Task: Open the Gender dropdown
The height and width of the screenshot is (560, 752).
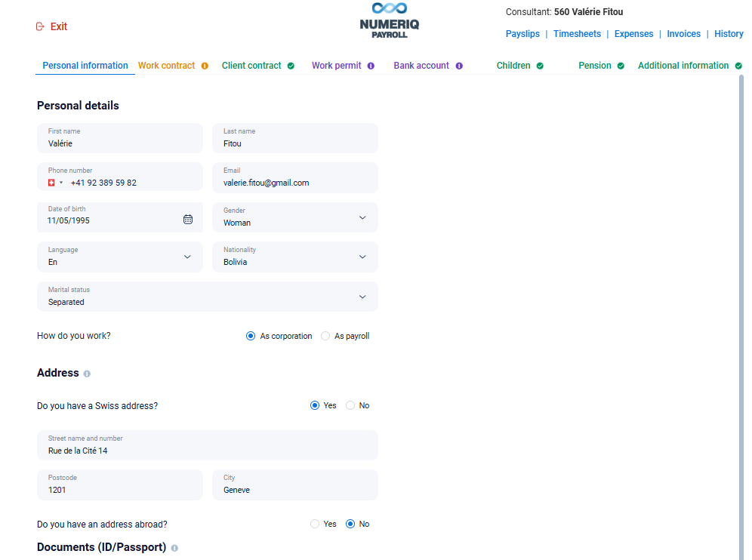Action: coord(362,217)
